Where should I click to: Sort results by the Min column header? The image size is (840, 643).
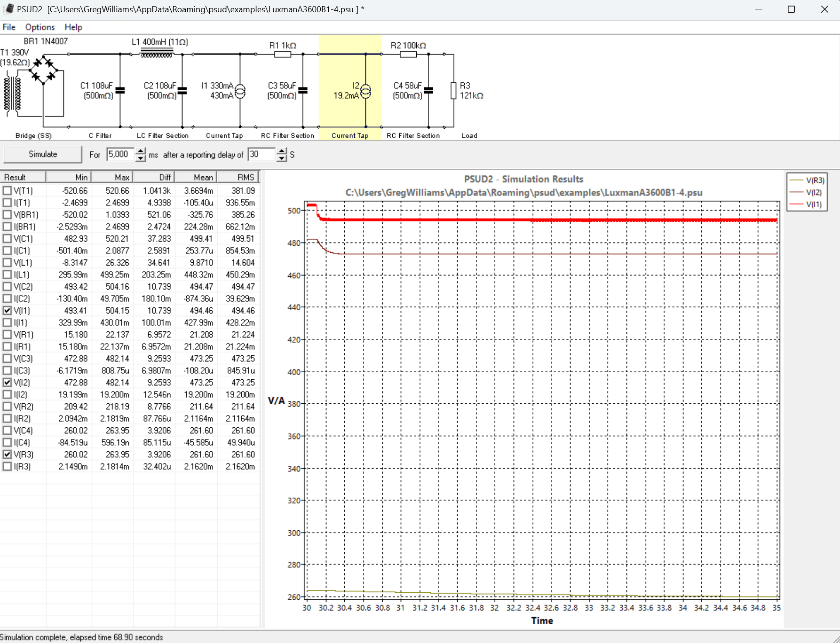(x=69, y=177)
